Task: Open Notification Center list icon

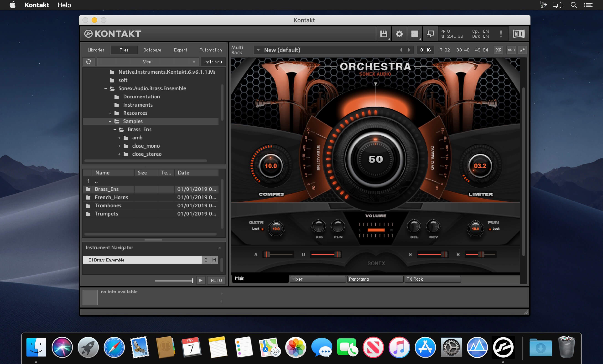Action: pos(588,5)
